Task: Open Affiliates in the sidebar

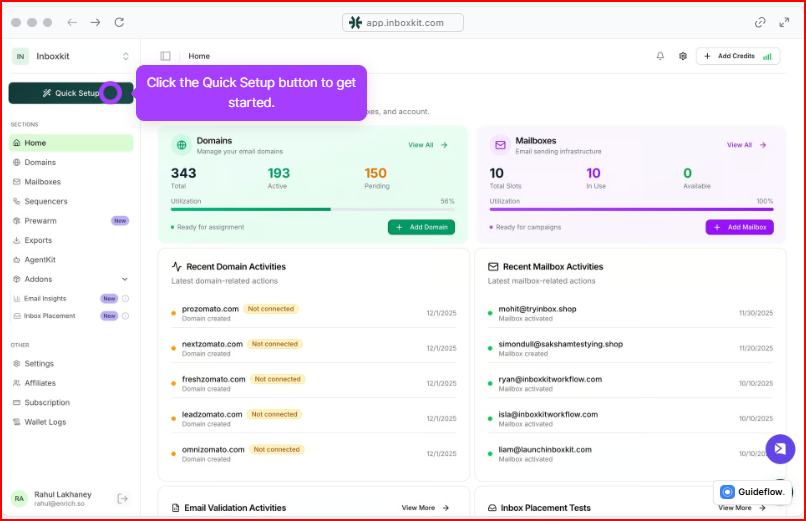Action: pyautogui.click(x=71, y=383)
